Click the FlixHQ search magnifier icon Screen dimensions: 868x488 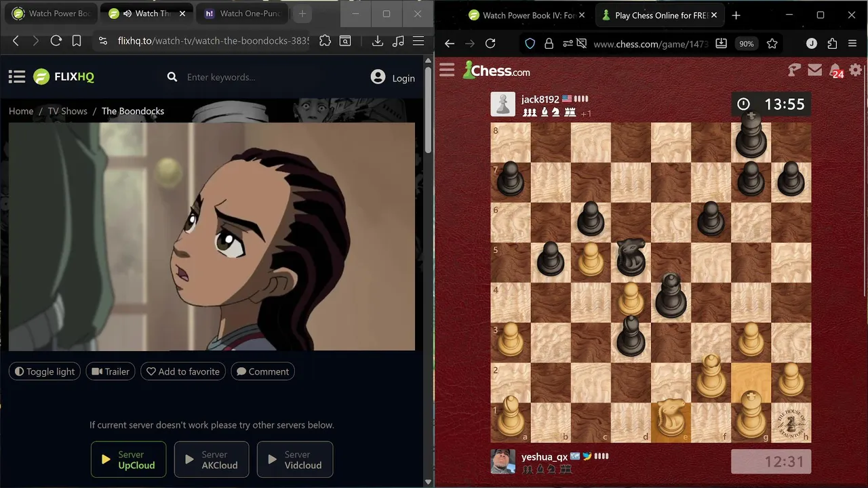pyautogui.click(x=172, y=77)
